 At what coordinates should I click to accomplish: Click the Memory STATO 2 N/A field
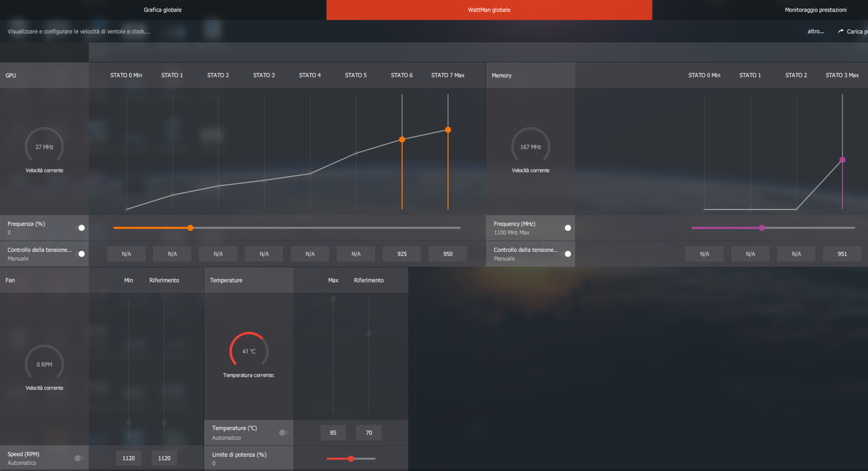point(796,254)
